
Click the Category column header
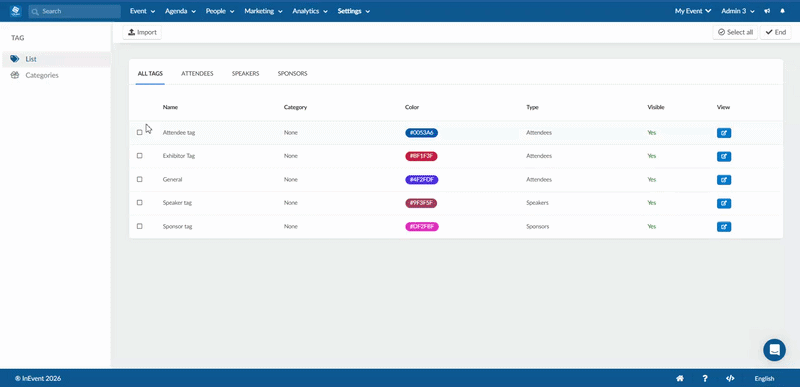tap(295, 108)
